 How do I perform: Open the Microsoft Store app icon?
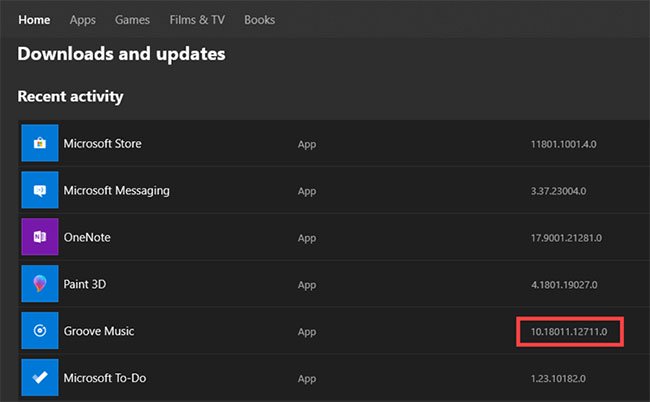pos(40,143)
